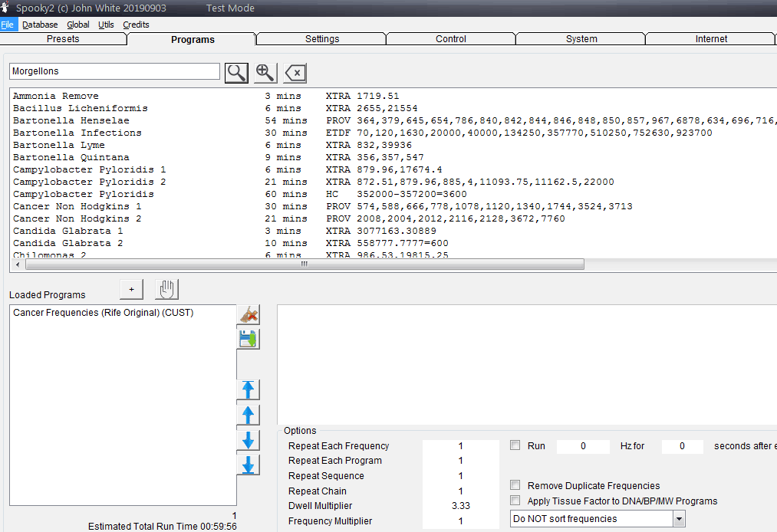
Task: Click the Repeat Each Frequency value field
Action: coord(461,446)
